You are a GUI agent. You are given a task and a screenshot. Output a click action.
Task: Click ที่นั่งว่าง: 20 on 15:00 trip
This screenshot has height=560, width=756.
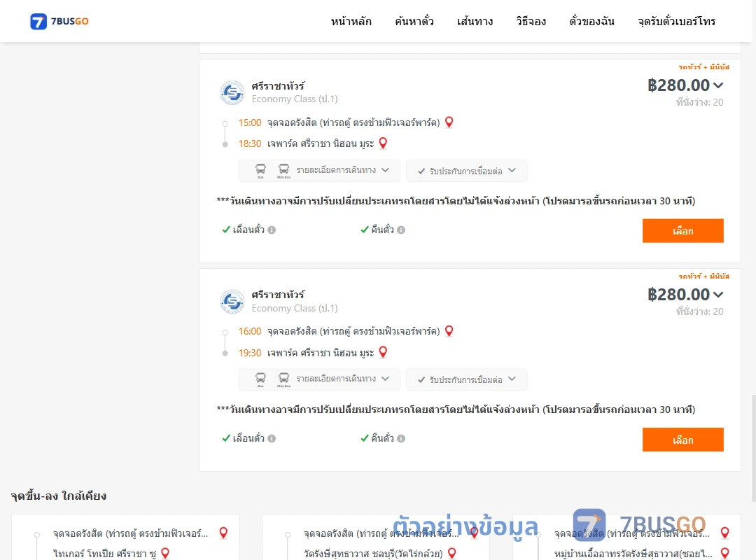pos(699,102)
